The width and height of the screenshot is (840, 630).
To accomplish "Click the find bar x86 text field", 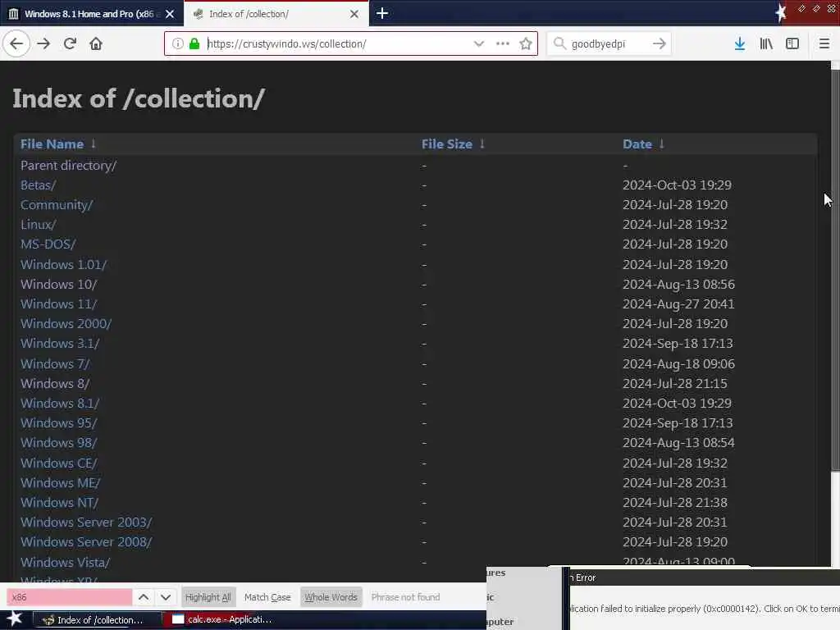I will (x=69, y=597).
